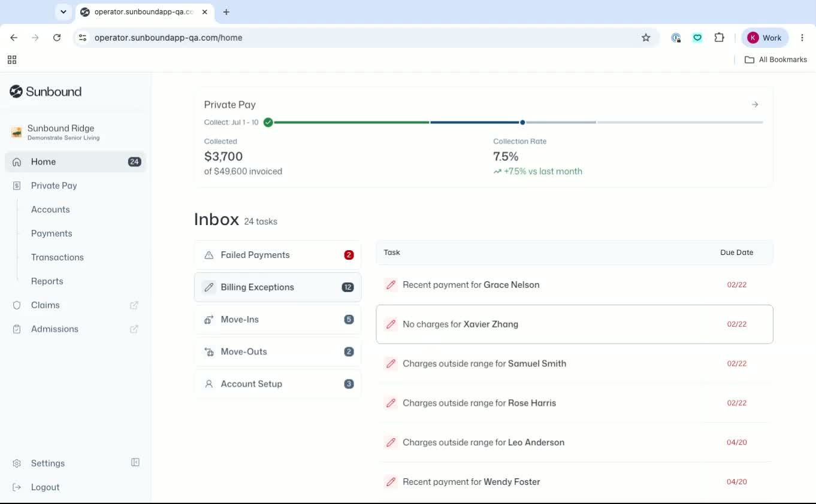Go to Reports in sidebar
816x504 pixels.
click(47, 281)
